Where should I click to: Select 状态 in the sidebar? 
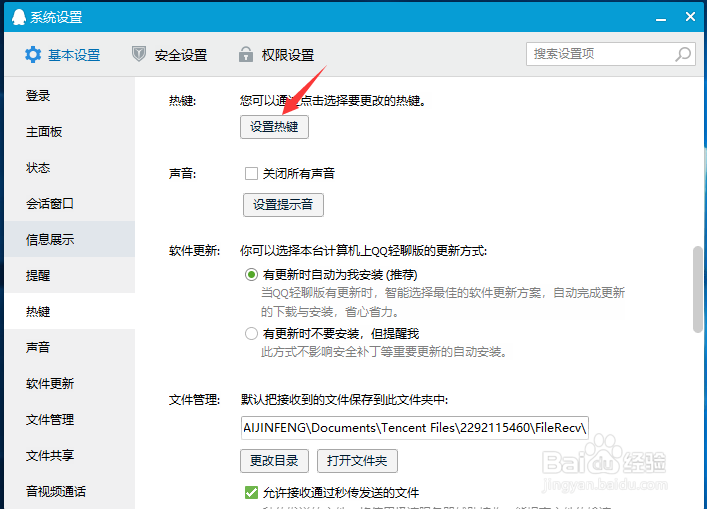point(70,168)
